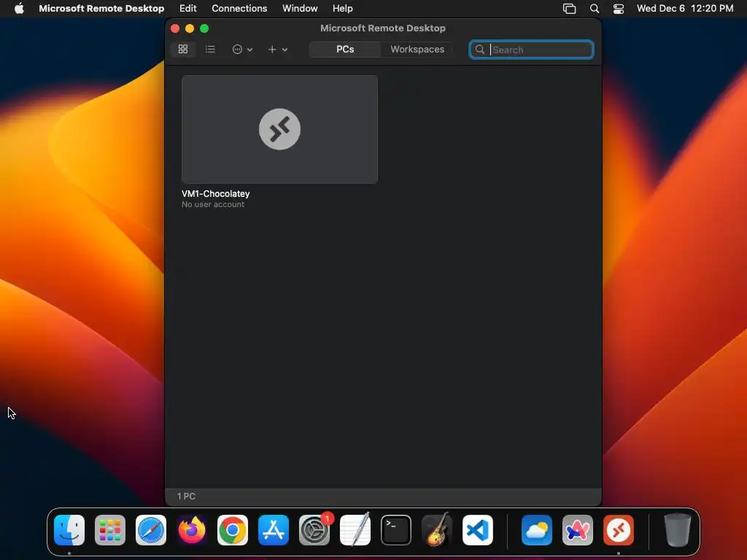Open the plus add dropdown
Viewport: 747px width, 560px height.
278,49
